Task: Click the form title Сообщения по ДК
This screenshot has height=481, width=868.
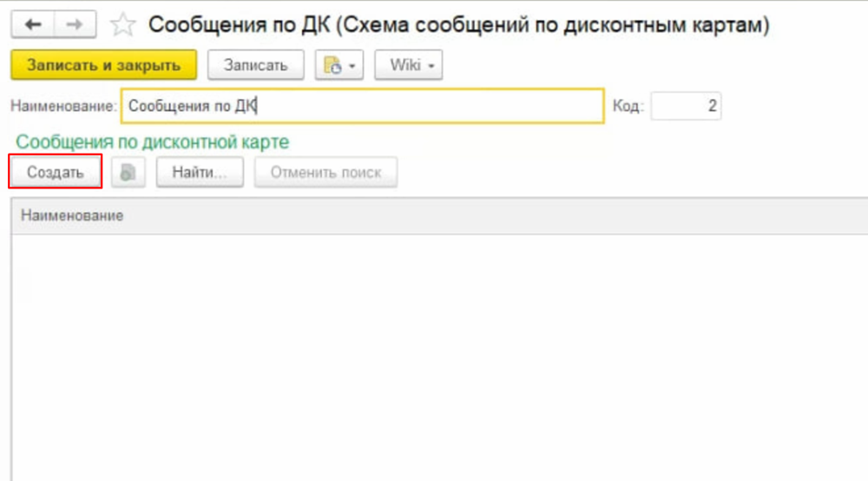Action: pos(458,25)
